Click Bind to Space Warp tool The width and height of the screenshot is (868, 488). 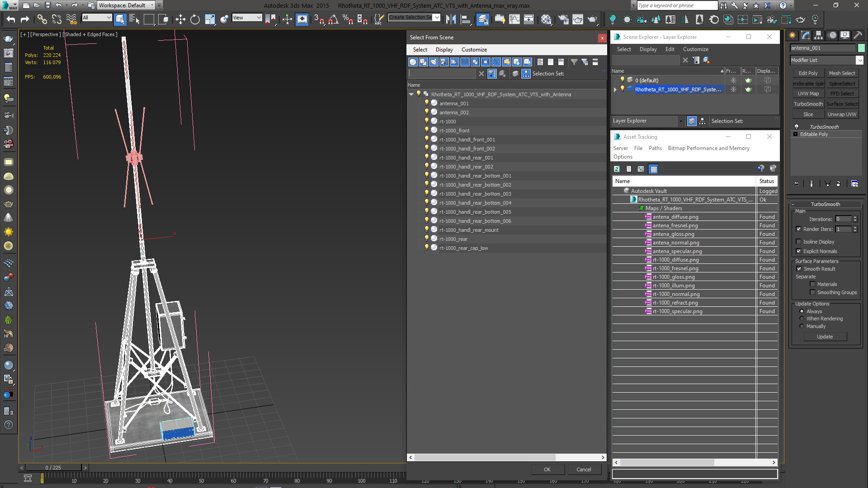coord(71,19)
